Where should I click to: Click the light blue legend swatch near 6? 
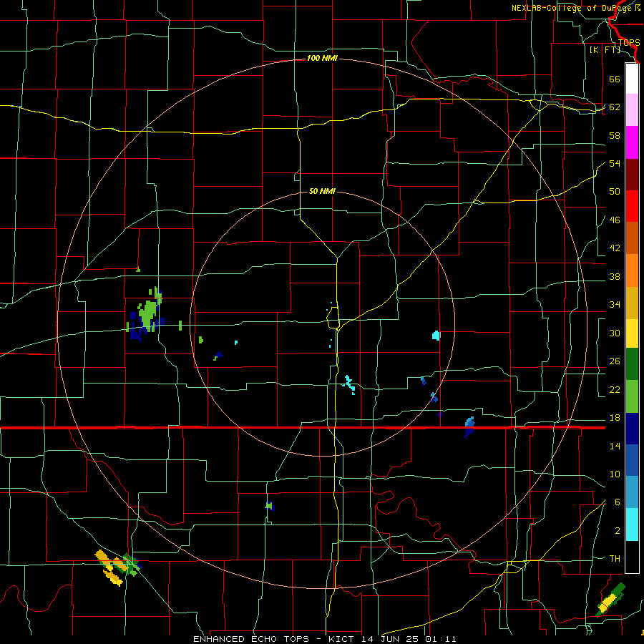click(x=632, y=492)
